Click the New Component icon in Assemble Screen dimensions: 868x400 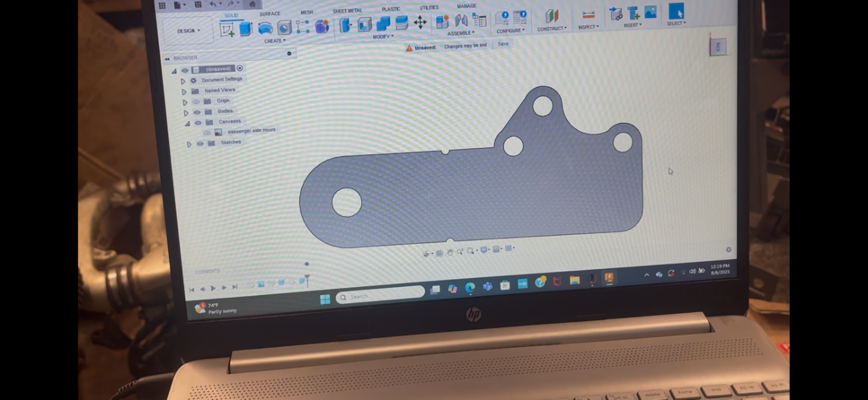(x=442, y=21)
